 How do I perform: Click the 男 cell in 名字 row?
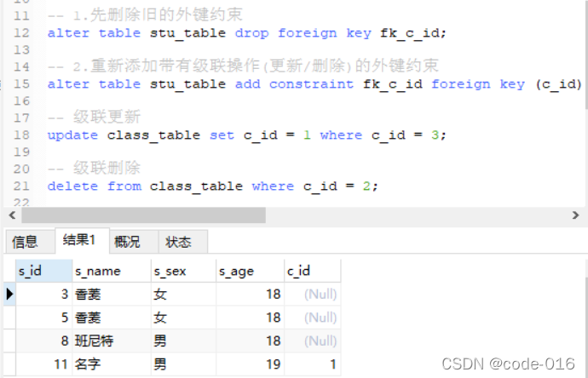(184, 364)
